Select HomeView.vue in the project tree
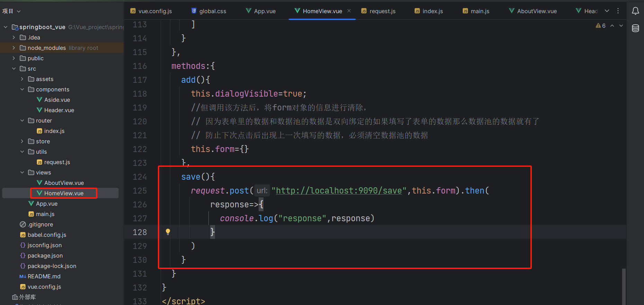Viewport: 644px width, 305px height. [60, 193]
